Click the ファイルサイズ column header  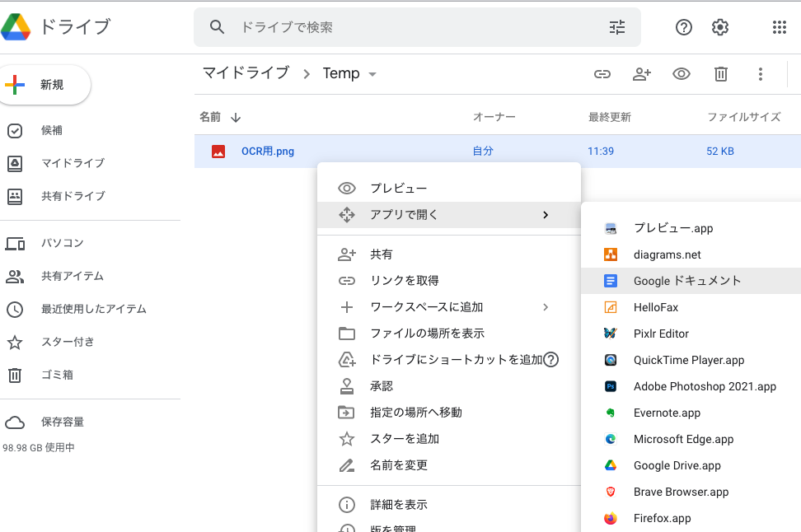[x=744, y=117]
